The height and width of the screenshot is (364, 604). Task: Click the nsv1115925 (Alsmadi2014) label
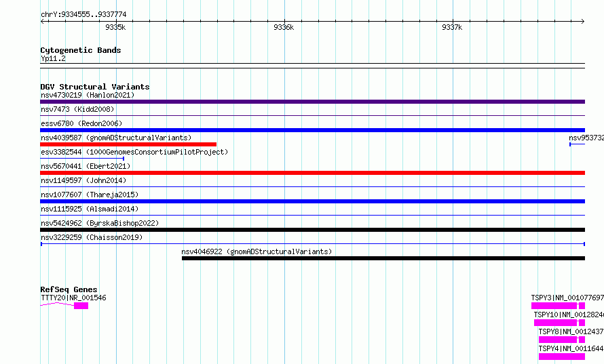(x=90, y=209)
